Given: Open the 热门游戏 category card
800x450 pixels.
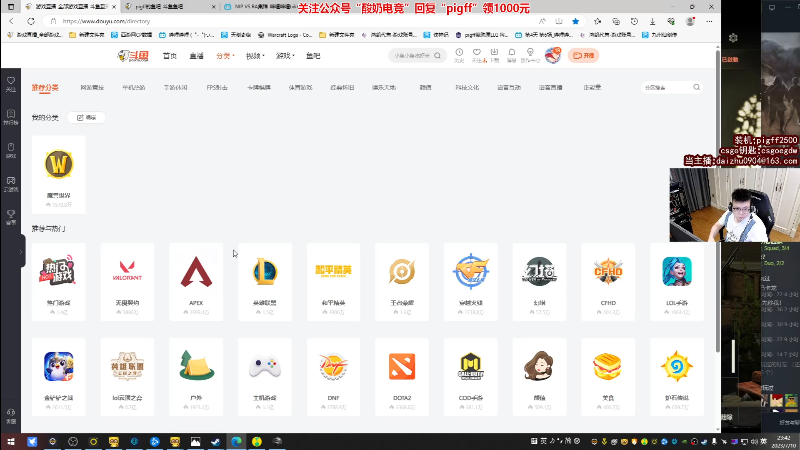Looking at the screenshot, I should click(x=59, y=282).
